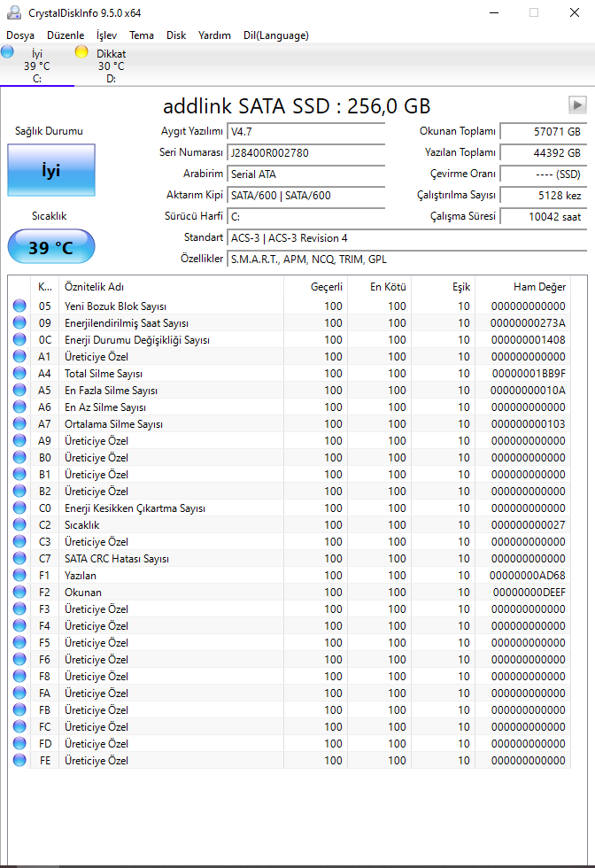
Task: Select the Ortalama Silme Sayısı row
Action: [x=290, y=423]
